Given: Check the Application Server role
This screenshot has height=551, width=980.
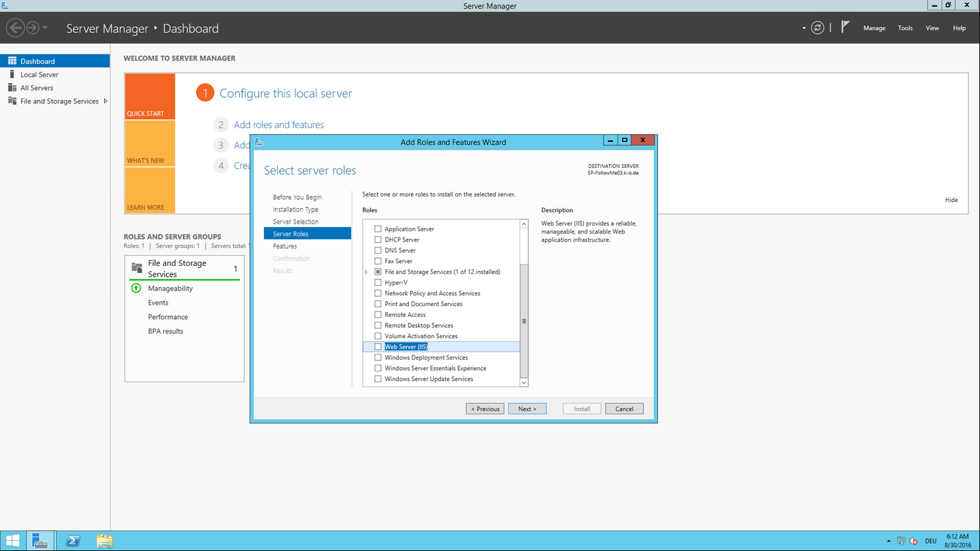Looking at the screenshot, I should (378, 229).
